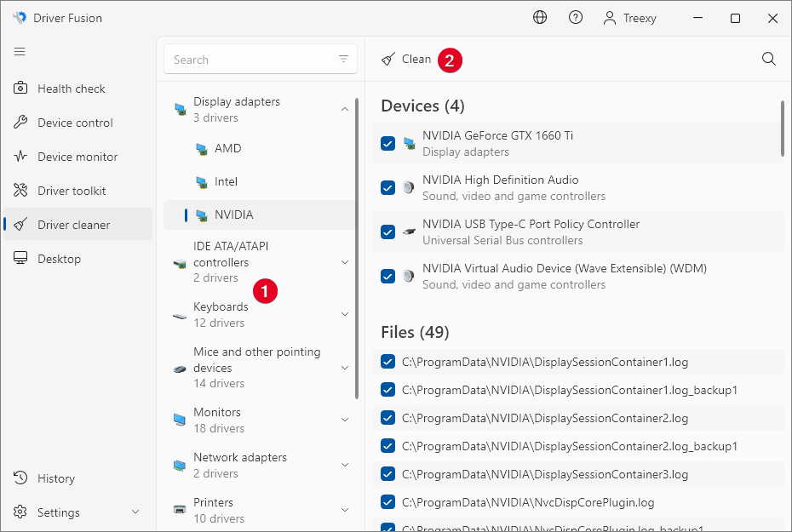Click the filter icon in Search box
Screen dimensions: 792x532
point(343,59)
